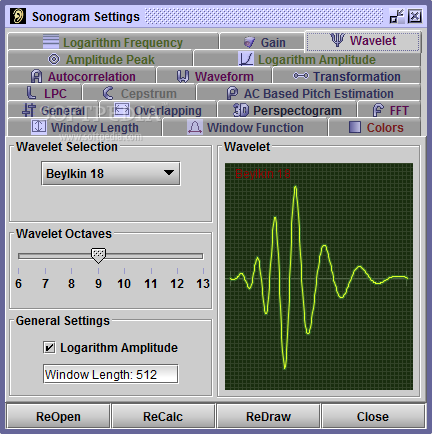432x434 pixels.
Task: Uncheck the Logarithm Amplitude checkbox
Action: click(49, 348)
